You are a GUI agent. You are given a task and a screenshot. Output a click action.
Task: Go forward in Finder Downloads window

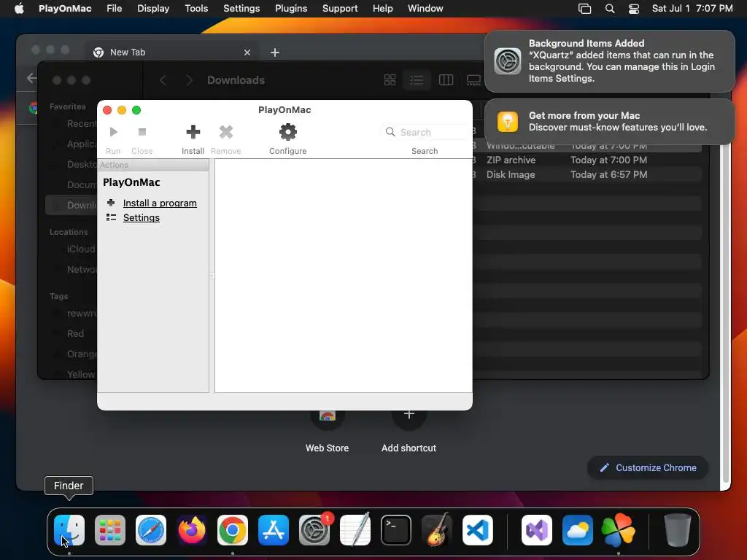(189, 80)
